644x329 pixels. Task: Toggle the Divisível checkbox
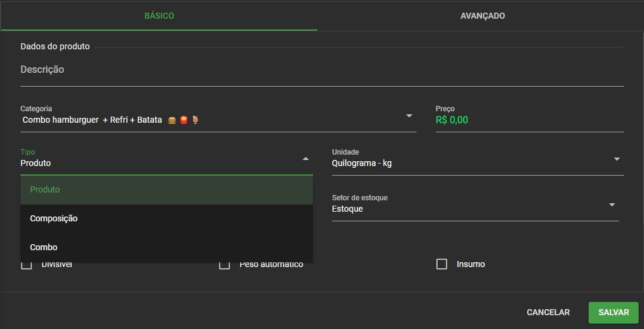pyautogui.click(x=26, y=265)
